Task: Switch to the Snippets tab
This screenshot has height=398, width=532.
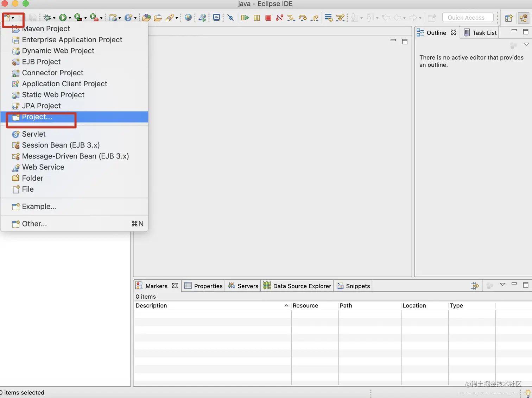Action: (353, 286)
